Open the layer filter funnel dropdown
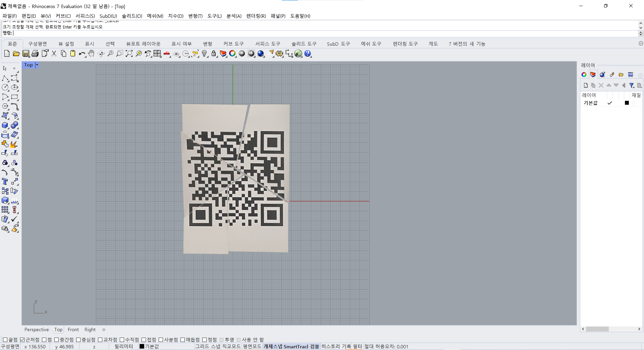This screenshot has width=644, height=350. point(632,85)
